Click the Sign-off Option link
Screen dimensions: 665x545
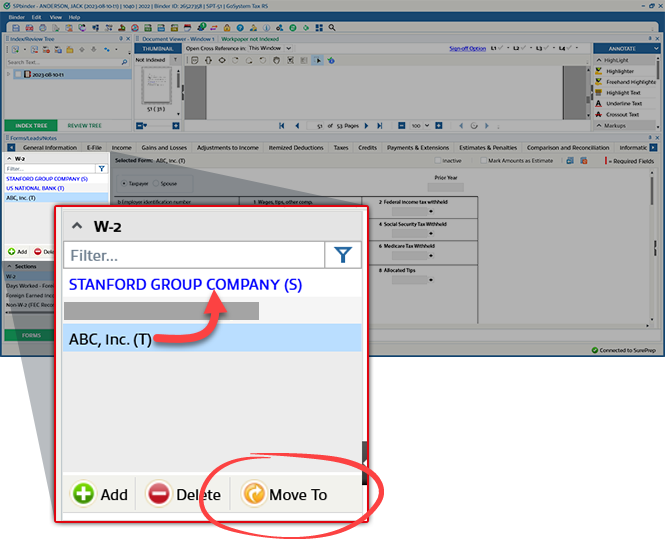(x=467, y=48)
